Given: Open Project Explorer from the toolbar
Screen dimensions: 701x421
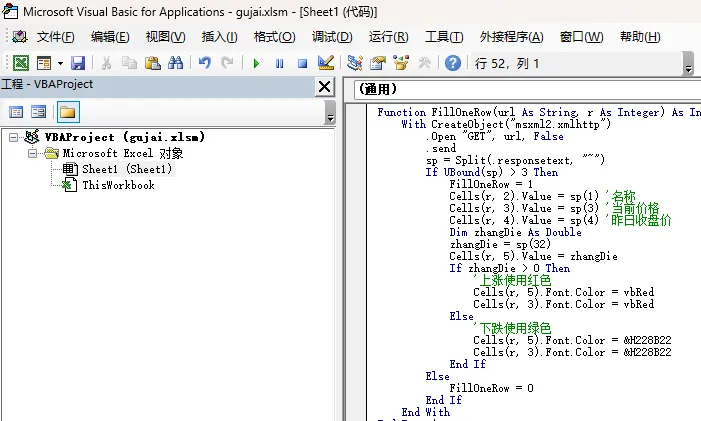Looking at the screenshot, I should [355, 63].
